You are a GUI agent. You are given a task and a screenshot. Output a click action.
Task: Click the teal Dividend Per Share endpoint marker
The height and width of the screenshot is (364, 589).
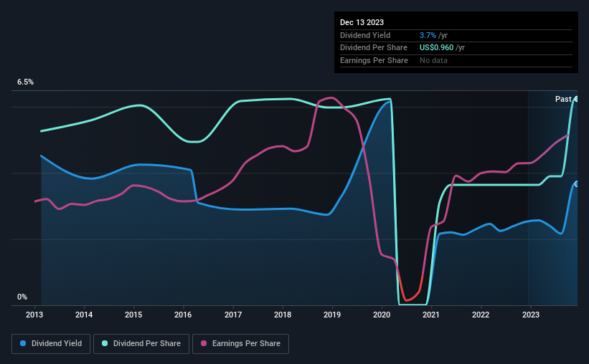click(x=576, y=99)
